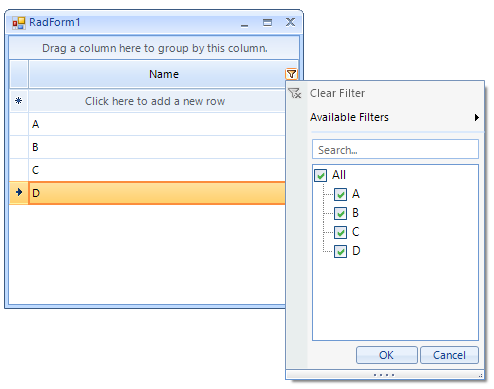
Task: Click the Search input field
Action: click(x=395, y=150)
